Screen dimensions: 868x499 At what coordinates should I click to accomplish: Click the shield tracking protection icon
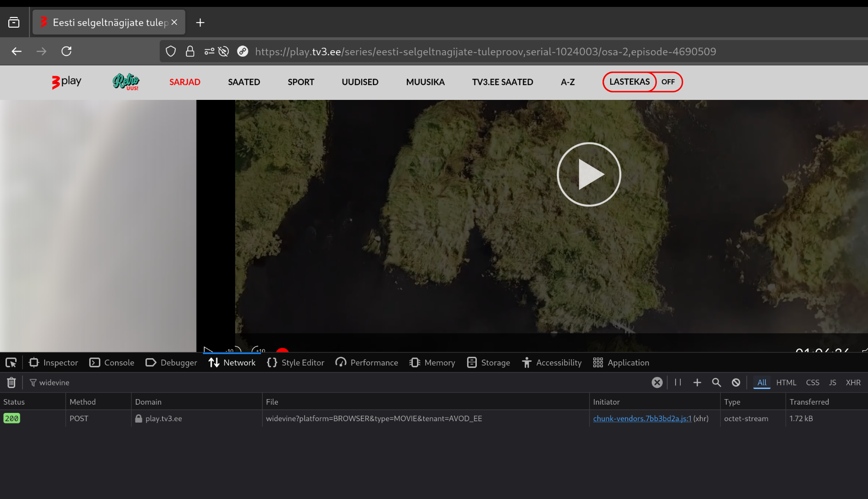pos(171,51)
